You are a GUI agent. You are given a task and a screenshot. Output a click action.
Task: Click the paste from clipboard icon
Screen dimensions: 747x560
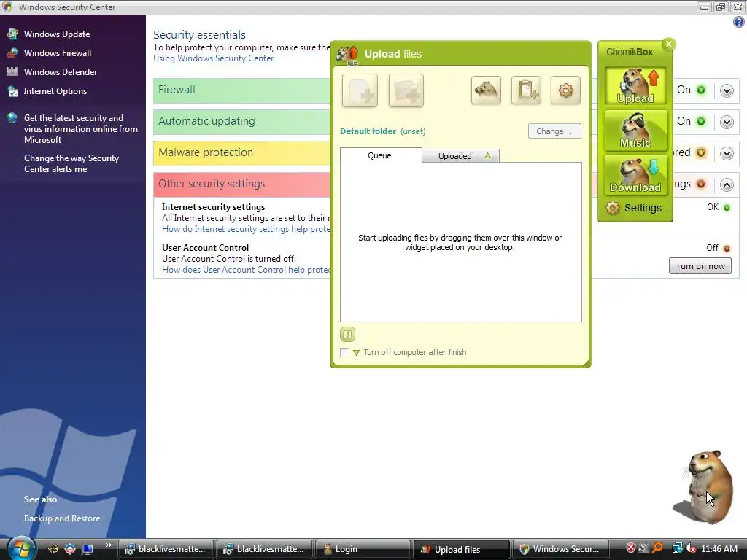point(526,90)
